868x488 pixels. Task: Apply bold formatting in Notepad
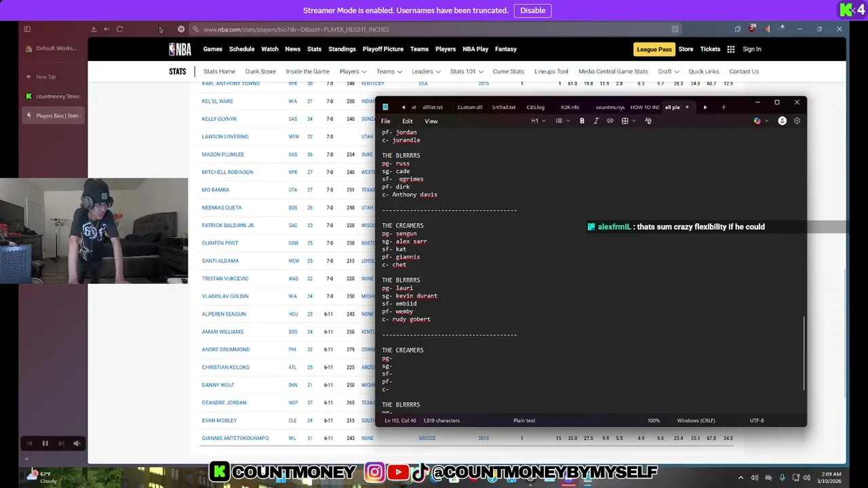click(582, 121)
